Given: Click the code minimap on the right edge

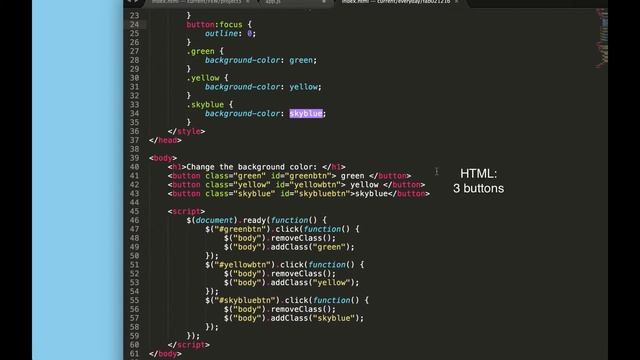Looking at the screenshot, I should point(602,39).
